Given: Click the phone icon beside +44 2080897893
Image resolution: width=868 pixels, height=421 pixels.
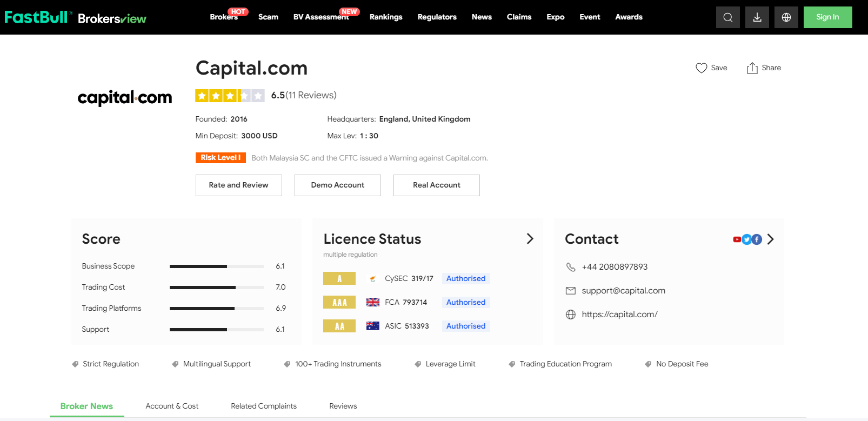Looking at the screenshot, I should pyautogui.click(x=571, y=267).
